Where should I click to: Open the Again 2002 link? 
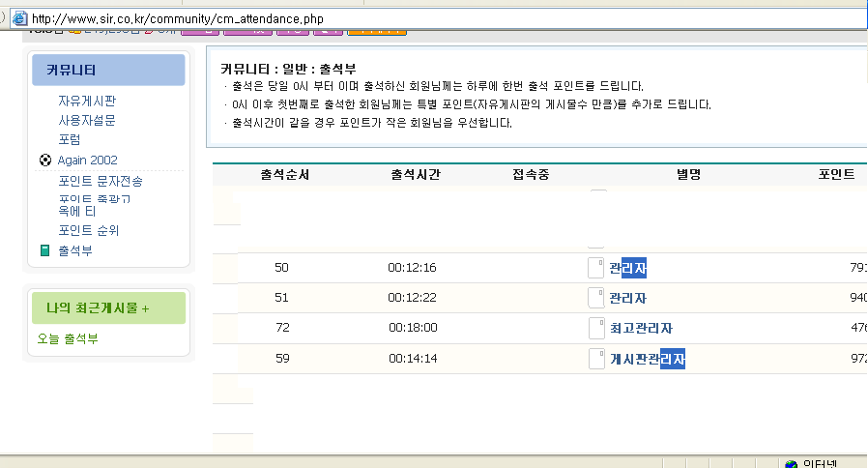87,161
